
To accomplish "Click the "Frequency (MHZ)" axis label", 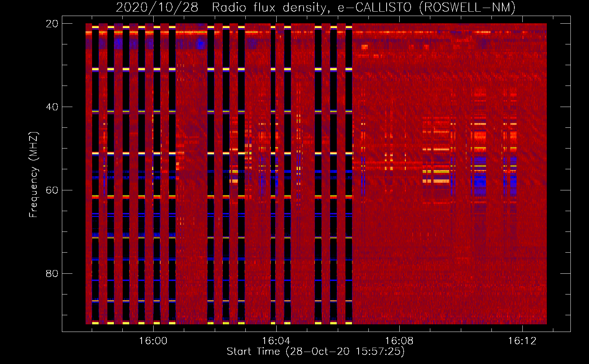I will 33,175.
